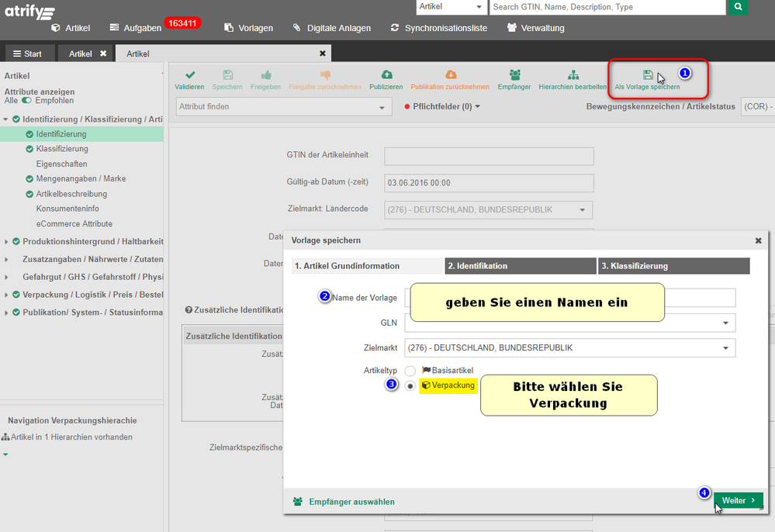
Task: Click the green search magnifier button
Action: pyautogui.click(x=738, y=7)
